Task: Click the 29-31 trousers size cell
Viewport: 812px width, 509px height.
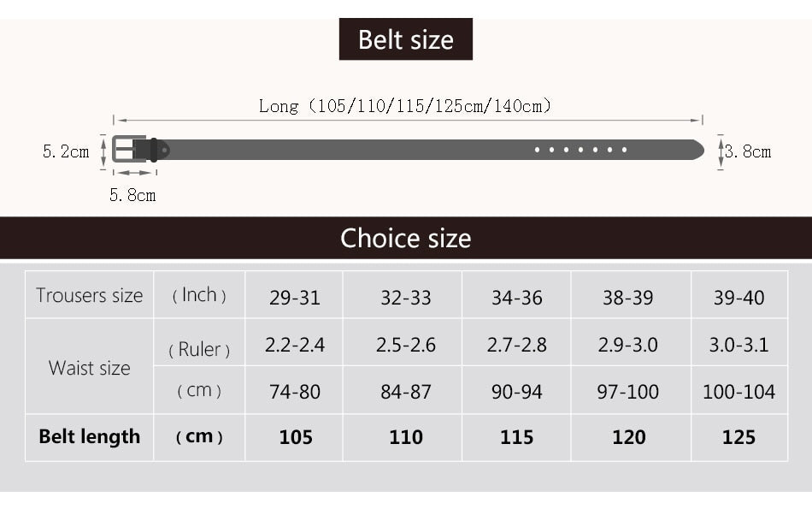Action: [295, 298]
